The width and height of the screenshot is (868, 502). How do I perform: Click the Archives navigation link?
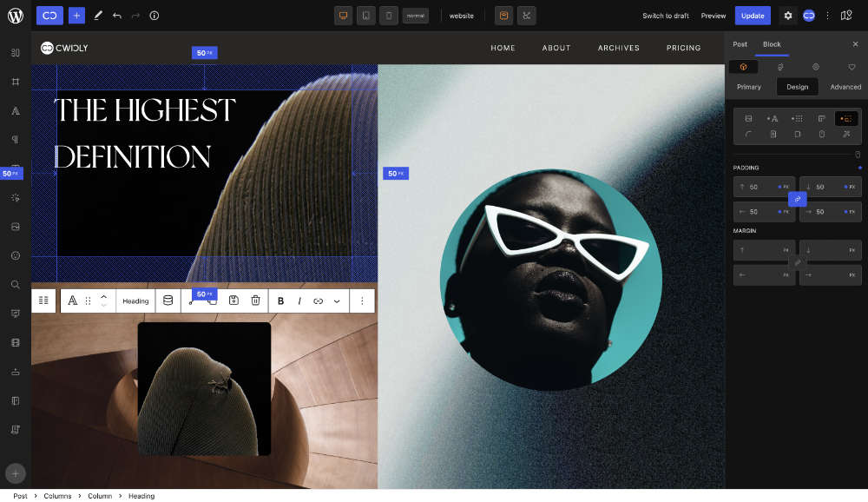tap(618, 49)
